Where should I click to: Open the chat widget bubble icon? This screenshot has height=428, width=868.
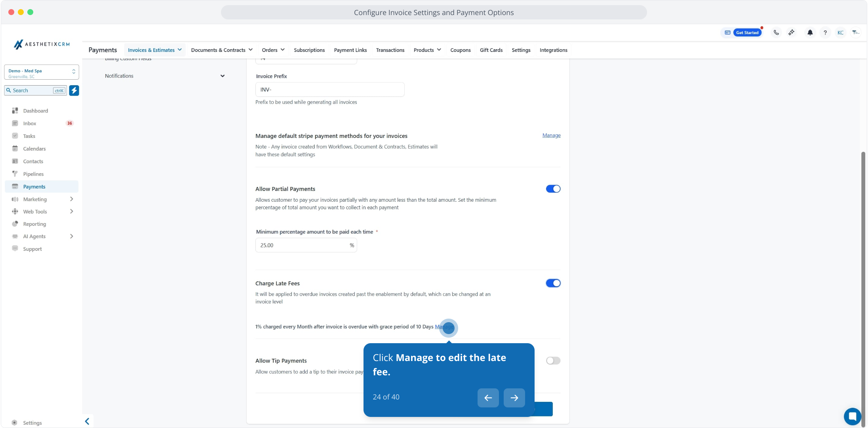coord(852,416)
